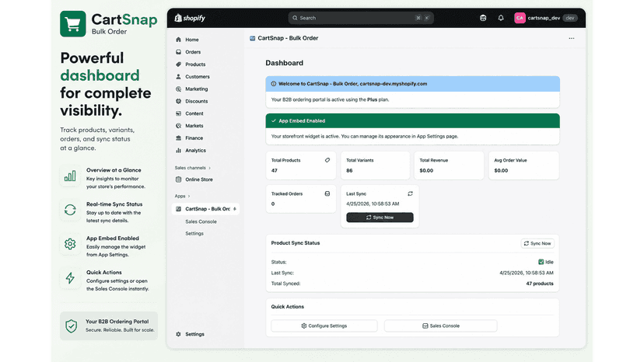Click the sidebar Settings gear icon

178,334
